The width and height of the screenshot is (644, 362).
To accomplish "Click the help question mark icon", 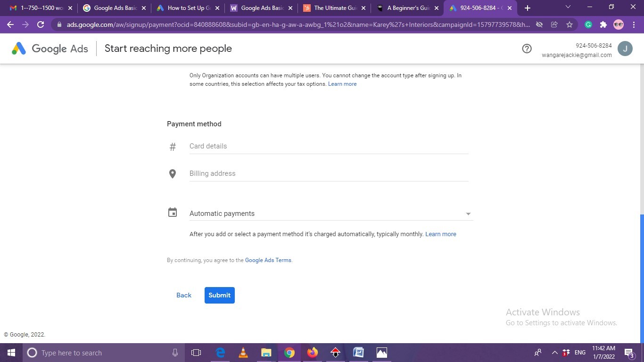I will click(527, 49).
